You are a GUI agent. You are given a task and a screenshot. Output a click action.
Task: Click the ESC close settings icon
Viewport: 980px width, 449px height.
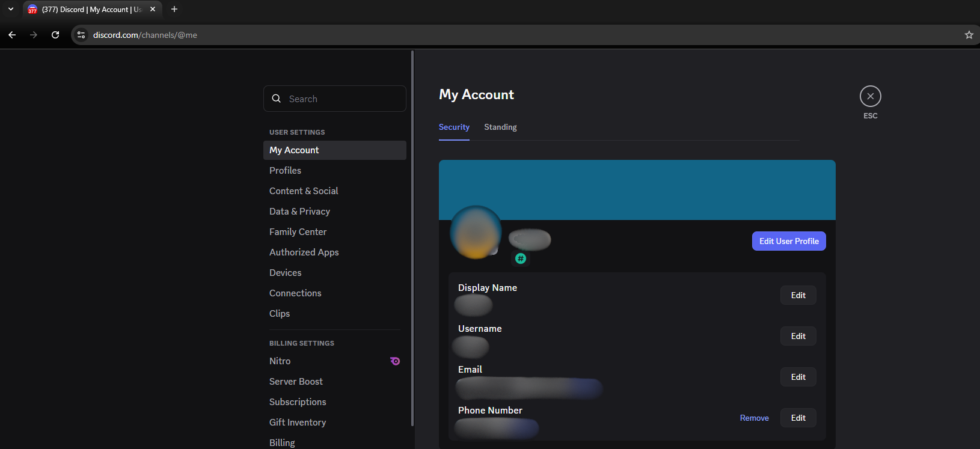[x=870, y=96]
